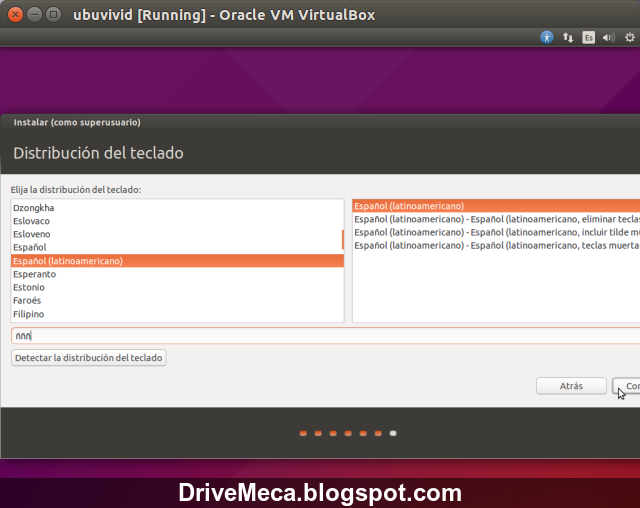Click the language list scrollbar handle
The height and width of the screenshot is (508, 640).
pyautogui.click(x=343, y=240)
